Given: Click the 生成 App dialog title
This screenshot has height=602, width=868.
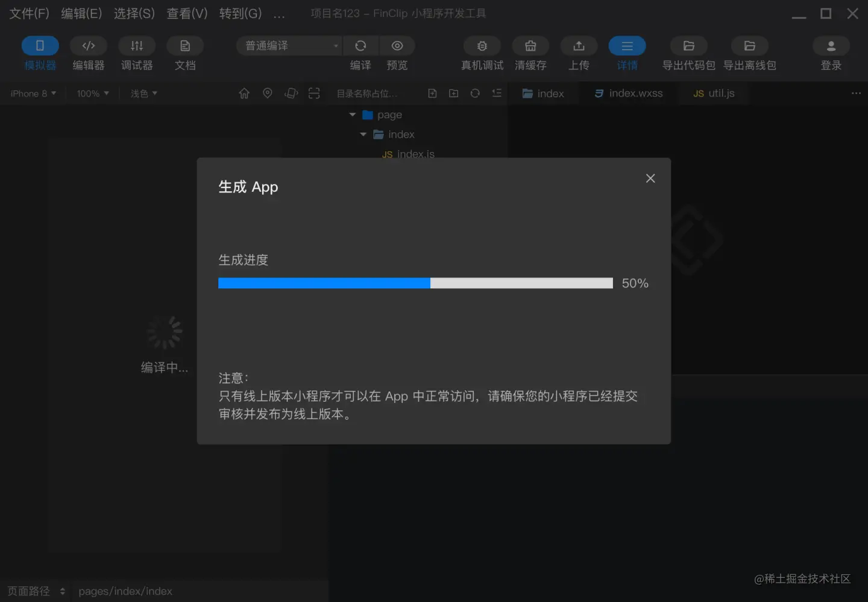Looking at the screenshot, I should pos(248,187).
